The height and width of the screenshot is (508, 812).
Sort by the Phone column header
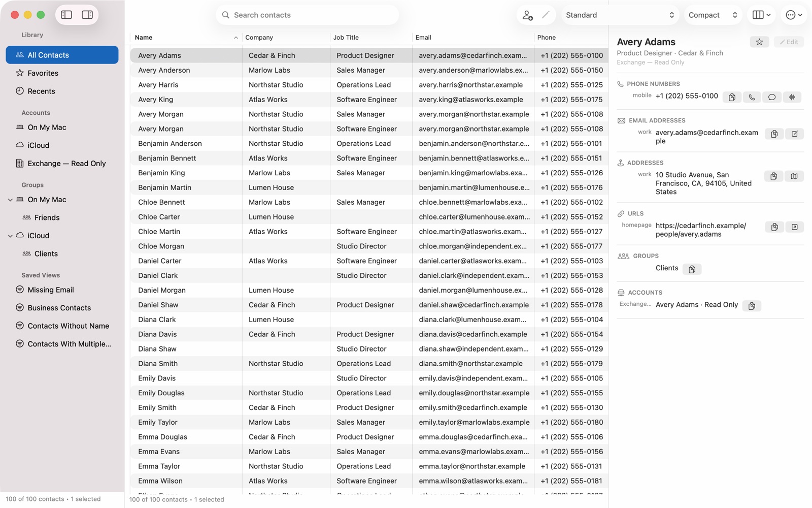(571, 38)
